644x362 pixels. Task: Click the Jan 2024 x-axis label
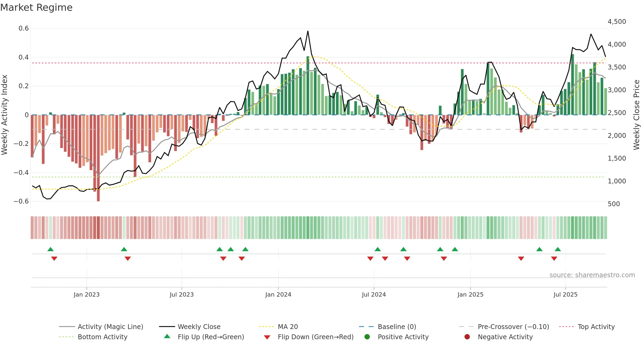(x=278, y=294)
